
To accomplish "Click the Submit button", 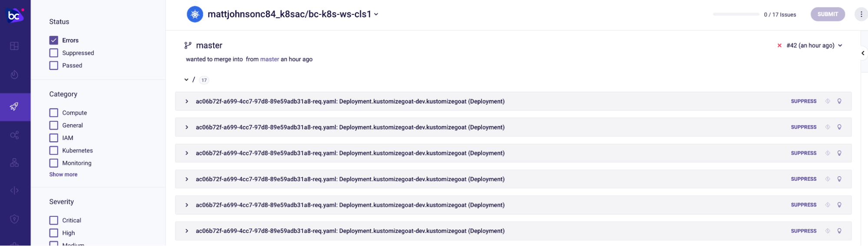I will click(x=828, y=14).
